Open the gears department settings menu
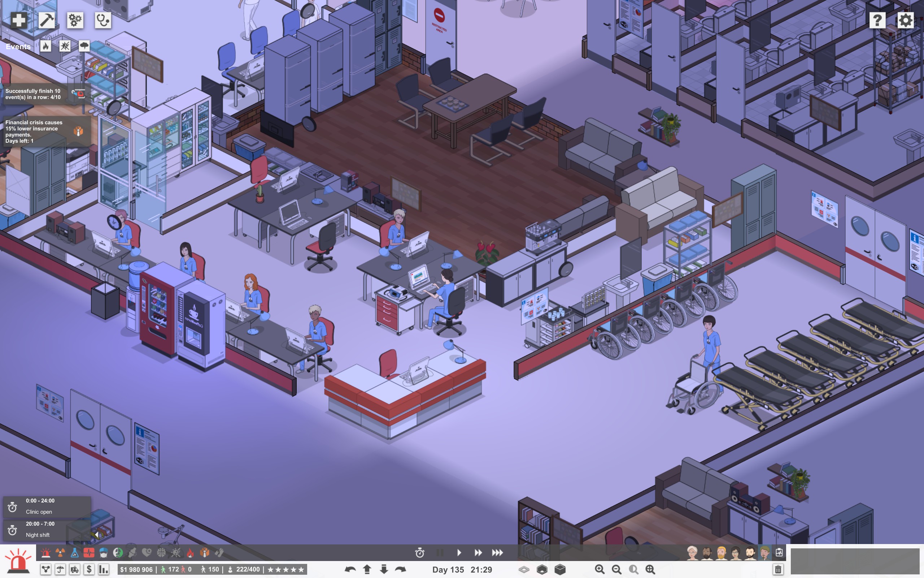Image resolution: width=924 pixels, height=578 pixels. tap(75, 20)
